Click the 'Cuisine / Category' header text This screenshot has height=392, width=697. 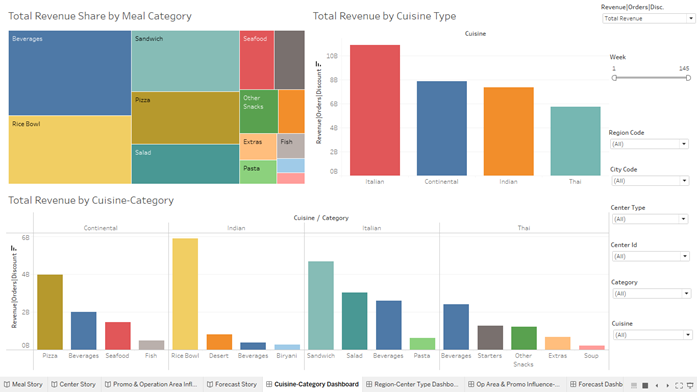pos(321,218)
